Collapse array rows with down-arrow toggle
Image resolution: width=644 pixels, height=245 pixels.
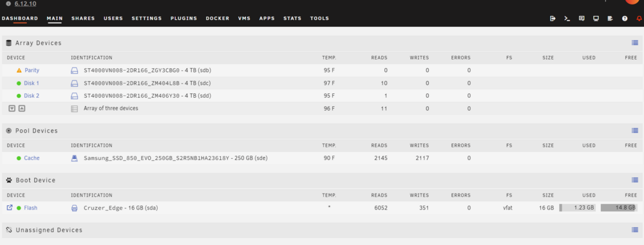(12, 108)
